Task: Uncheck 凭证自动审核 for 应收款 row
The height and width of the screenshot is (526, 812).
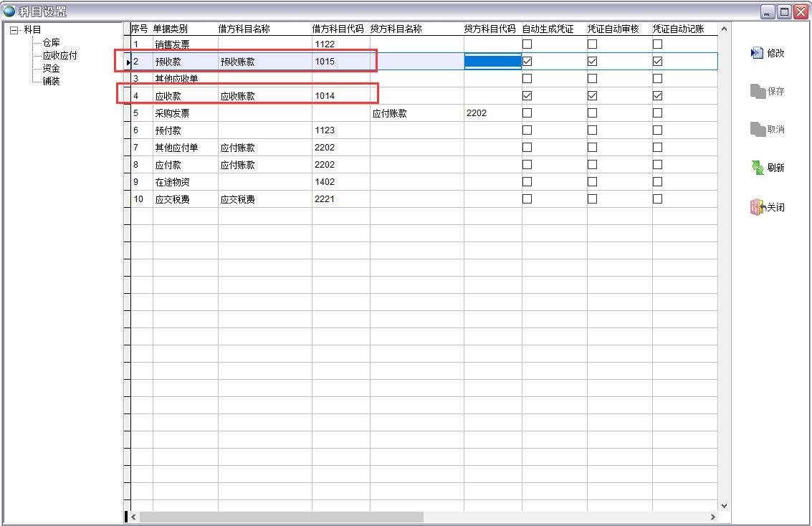Action: (592, 96)
